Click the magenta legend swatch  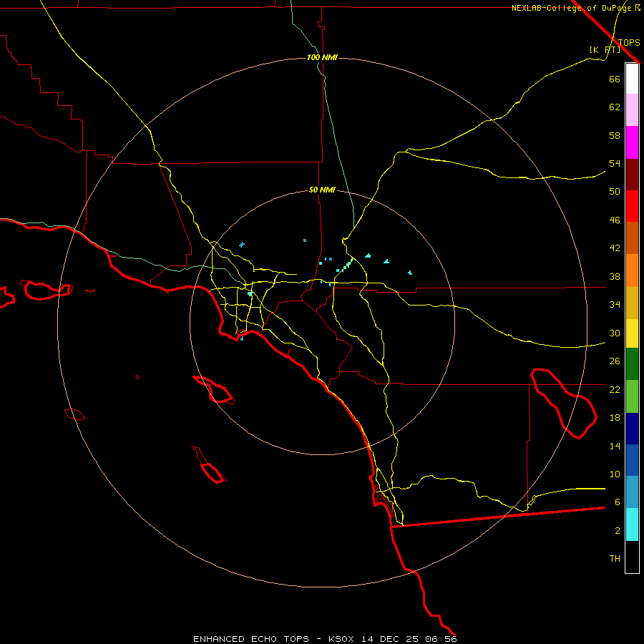click(x=632, y=142)
